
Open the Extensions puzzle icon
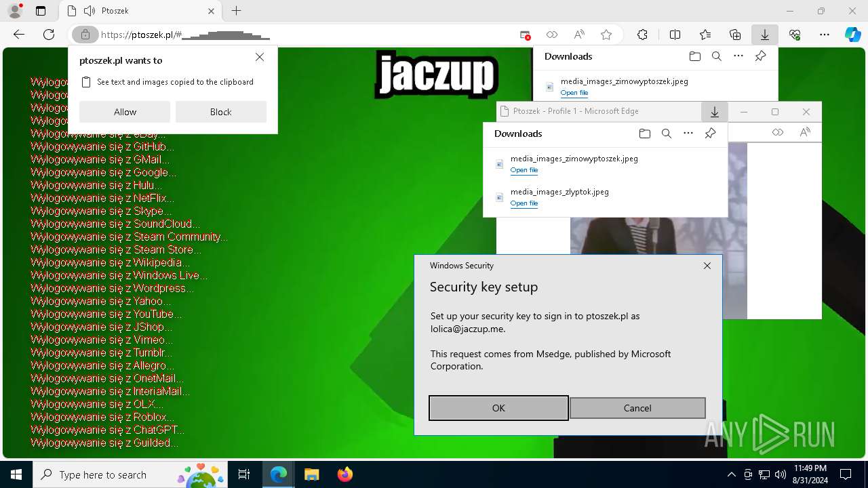(x=642, y=35)
